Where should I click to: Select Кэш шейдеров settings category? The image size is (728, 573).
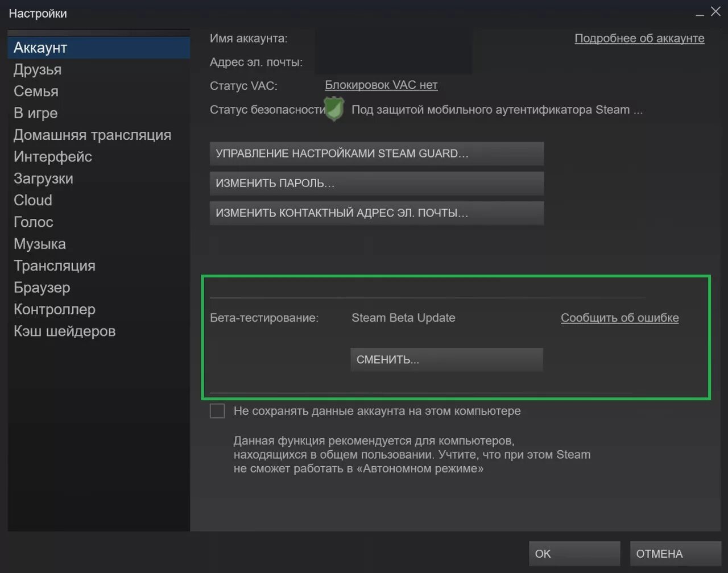point(64,331)
